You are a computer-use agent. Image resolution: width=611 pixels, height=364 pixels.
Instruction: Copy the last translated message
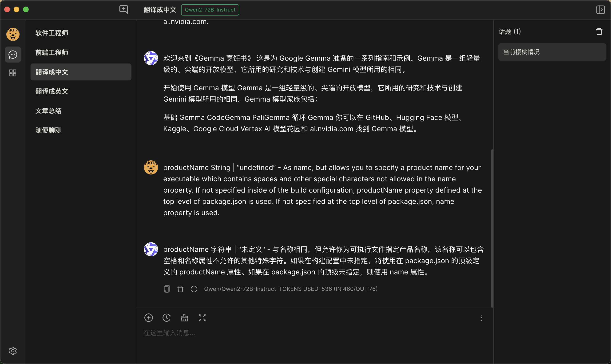point(167,289)
